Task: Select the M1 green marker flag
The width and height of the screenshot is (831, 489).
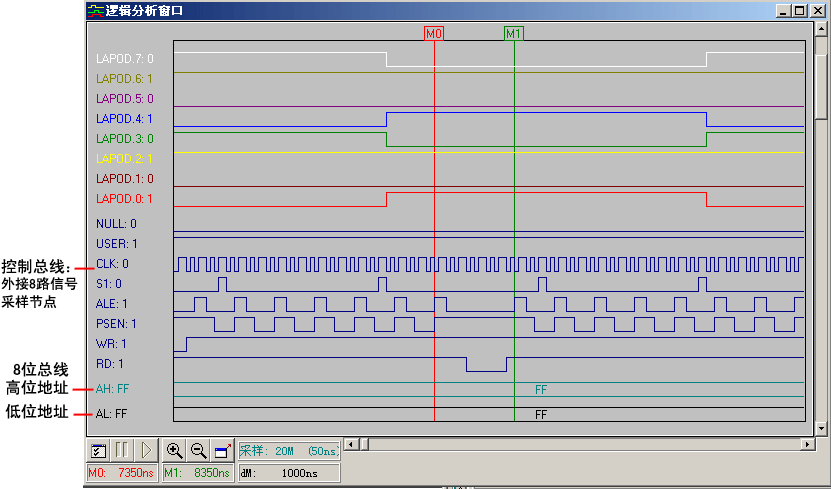Action: click(x=514, y=33)
